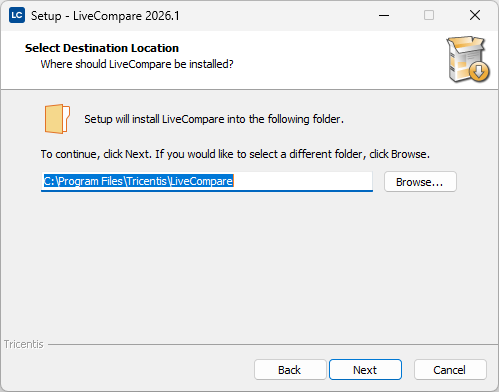499x392 pixels.
Task: Click the installer box icon in header
Action: point(468,59)
